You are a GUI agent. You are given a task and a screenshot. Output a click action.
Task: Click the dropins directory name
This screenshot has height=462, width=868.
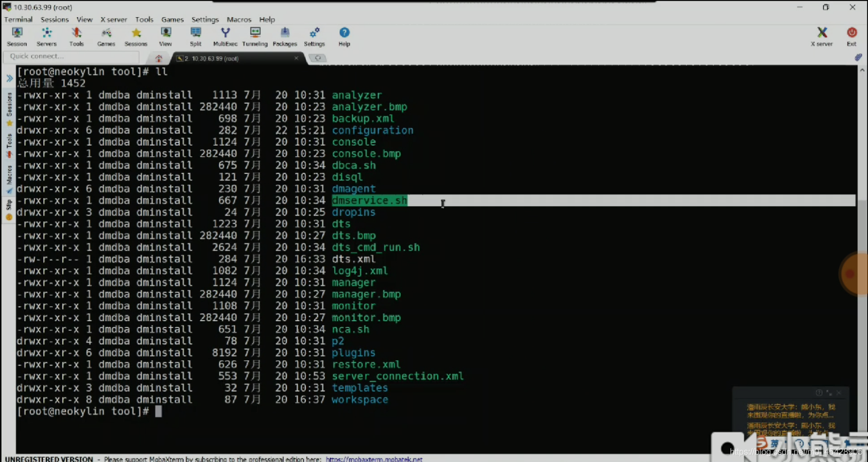coord(353,212)
